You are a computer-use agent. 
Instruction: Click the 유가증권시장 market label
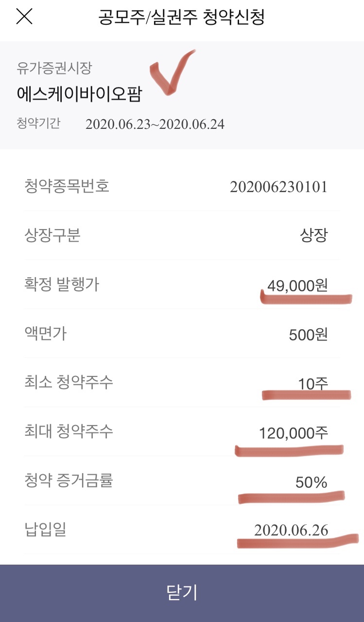[x=54, y=69]
